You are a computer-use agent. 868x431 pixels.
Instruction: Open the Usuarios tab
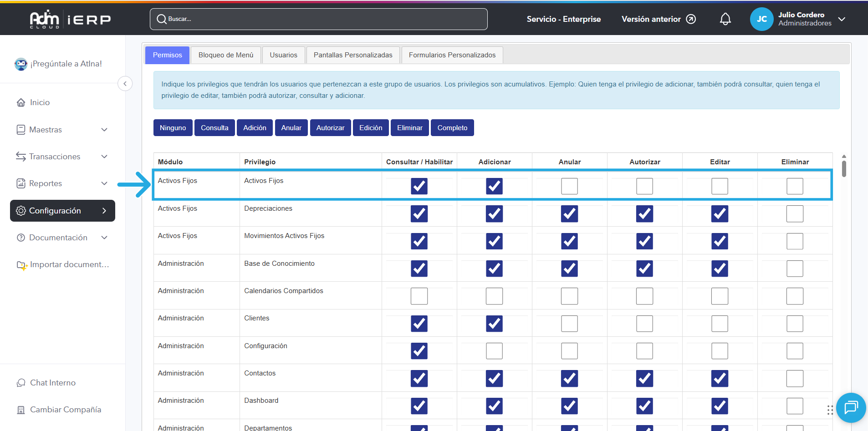(283, 55)
